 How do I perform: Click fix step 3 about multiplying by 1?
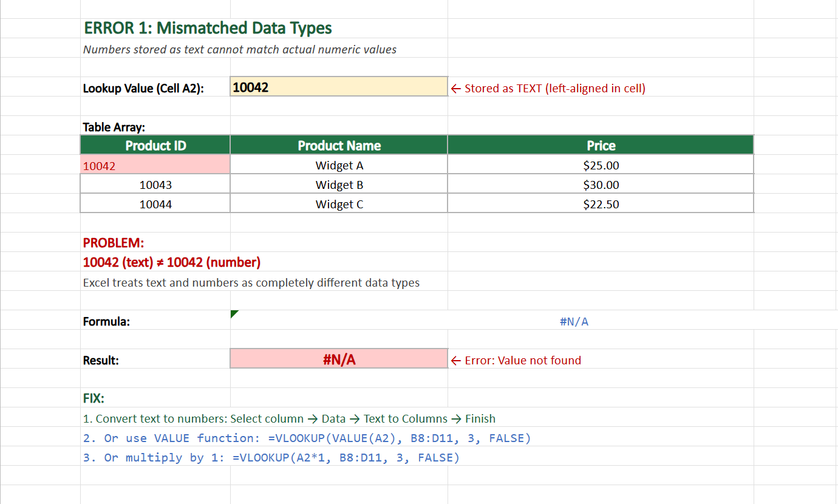[271, 458]
